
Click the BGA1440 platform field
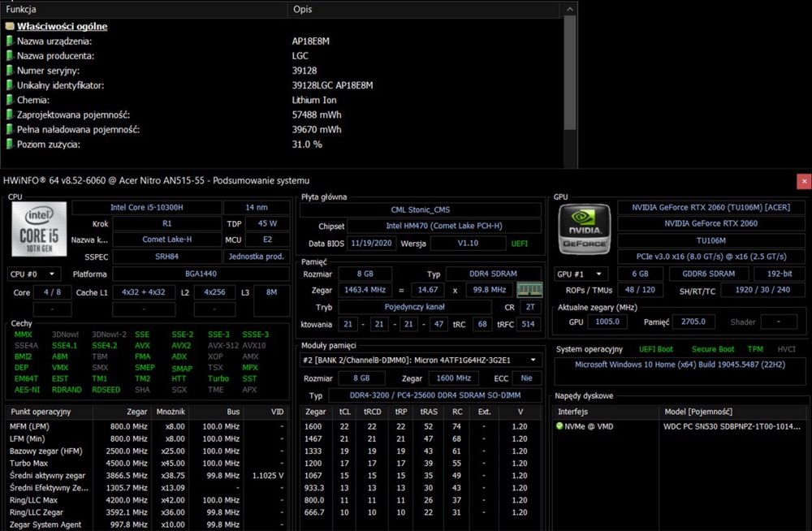coord(201,274)
